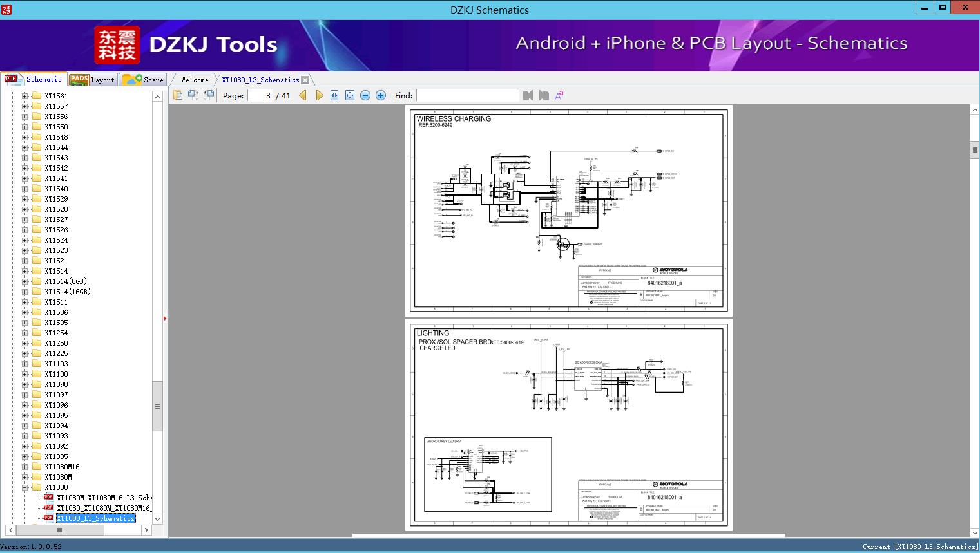Click the fit page icon
The image size is (980, 553).
pos(350,95)
